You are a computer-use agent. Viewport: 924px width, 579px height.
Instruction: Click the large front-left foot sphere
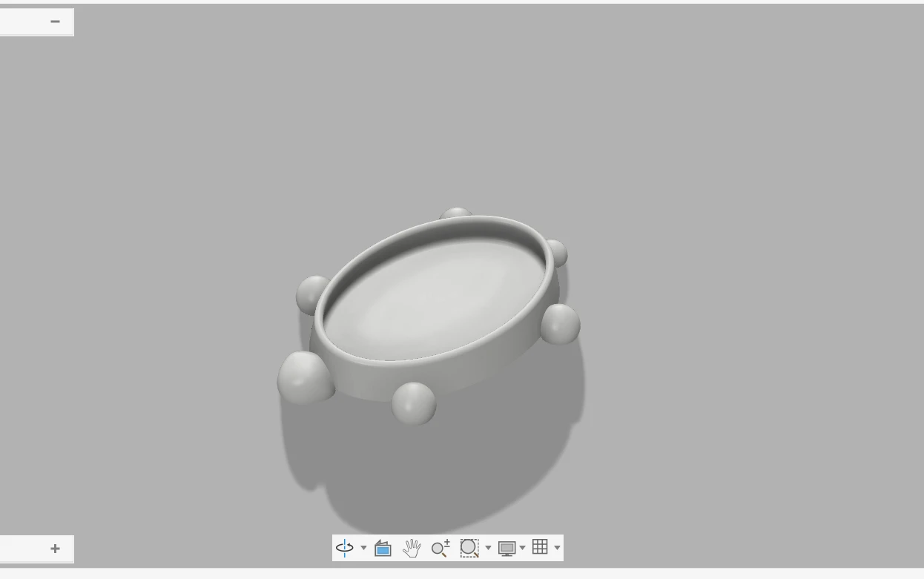[x=305, y=377]
